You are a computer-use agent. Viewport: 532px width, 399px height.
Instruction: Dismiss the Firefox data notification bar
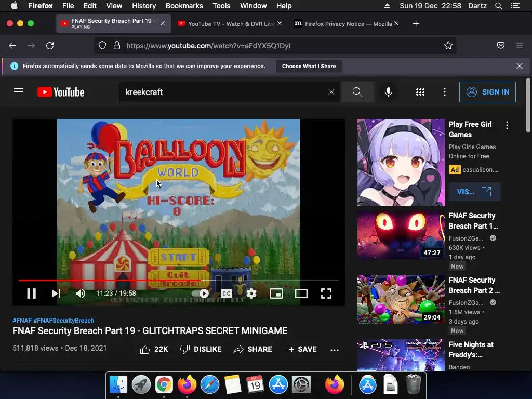point(520,66)
